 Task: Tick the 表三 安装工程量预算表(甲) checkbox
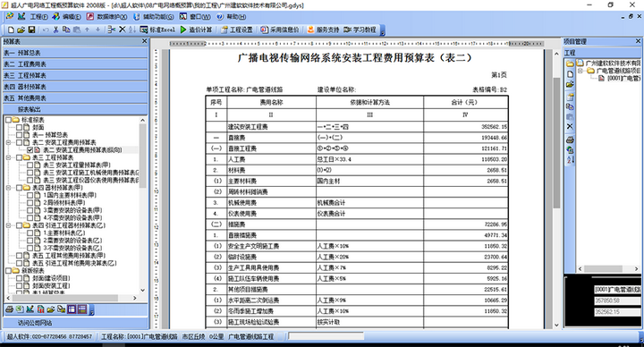click(30, 165)
